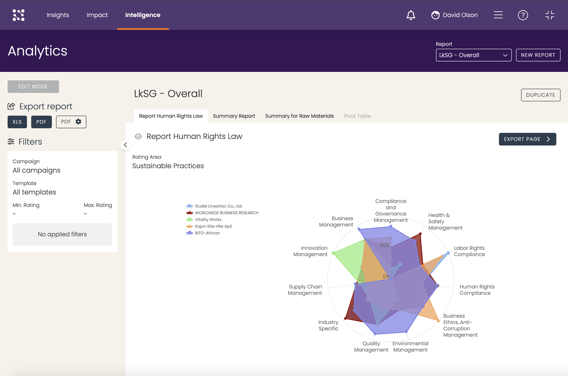Click the David Olson user name
568x376 pixels.
pos(460,15)
